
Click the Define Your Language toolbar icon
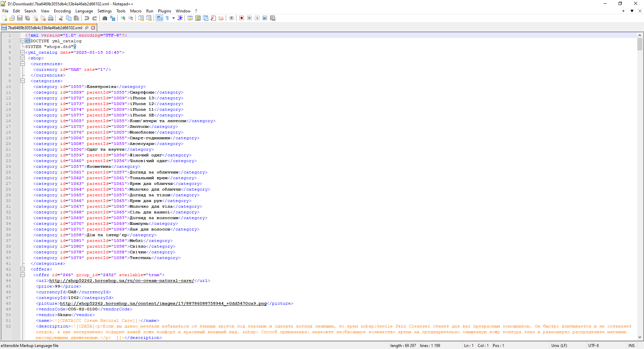[190, 18]
